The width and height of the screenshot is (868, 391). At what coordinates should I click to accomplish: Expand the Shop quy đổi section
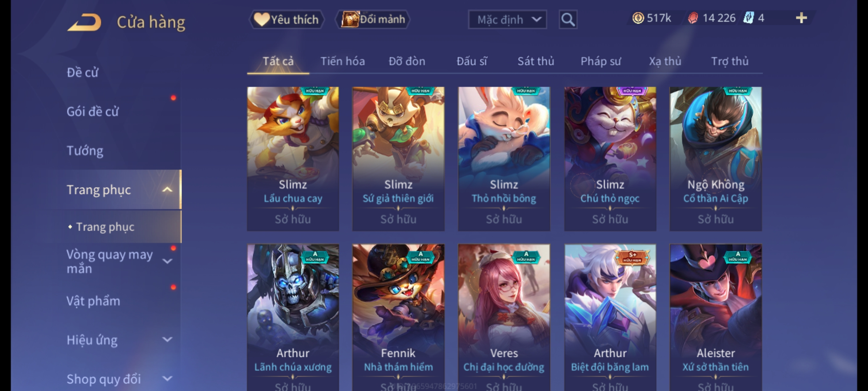pyautogui.click(x=167, y=379)
